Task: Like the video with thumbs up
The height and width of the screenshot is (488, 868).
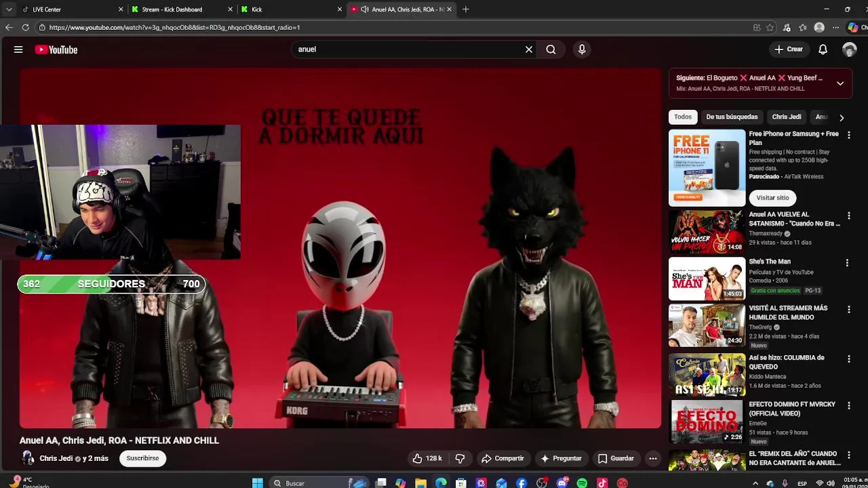Action: point(427,459)
